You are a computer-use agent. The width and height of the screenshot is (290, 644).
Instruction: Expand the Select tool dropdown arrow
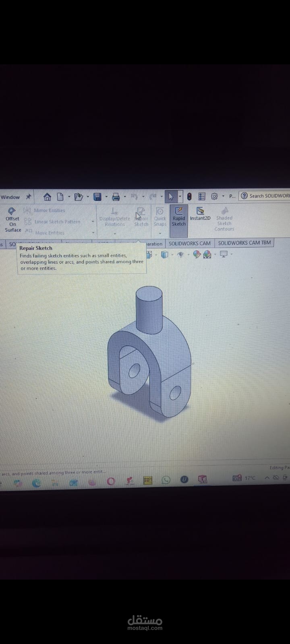click(x=180, y=196)
